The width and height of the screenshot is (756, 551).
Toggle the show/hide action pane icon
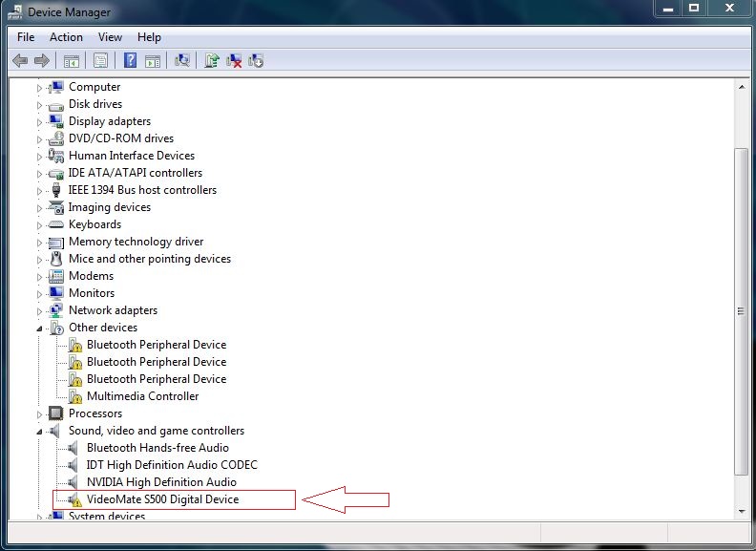(153, 61)
